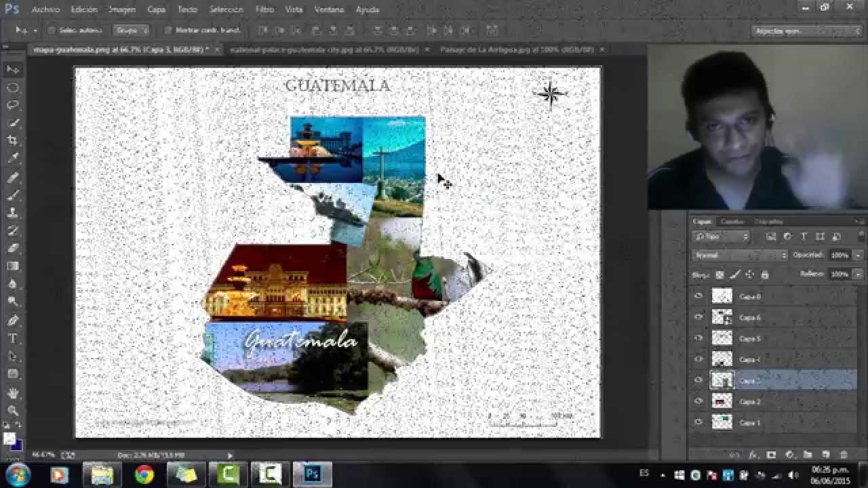Select the Pen tool
Viewport: 868px width, 488px height.
13,320
